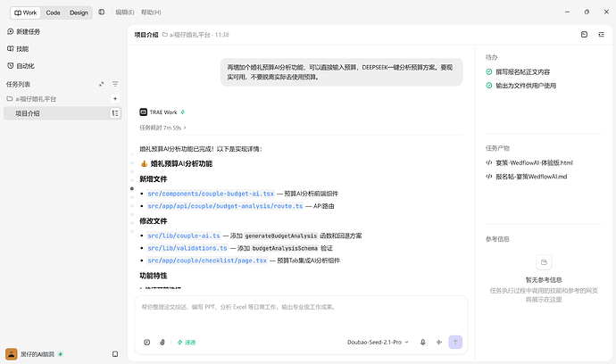Viewport: 616px width, 364px height.
Task: Click the folder icon in the chat header
Action: click(165, 35)
